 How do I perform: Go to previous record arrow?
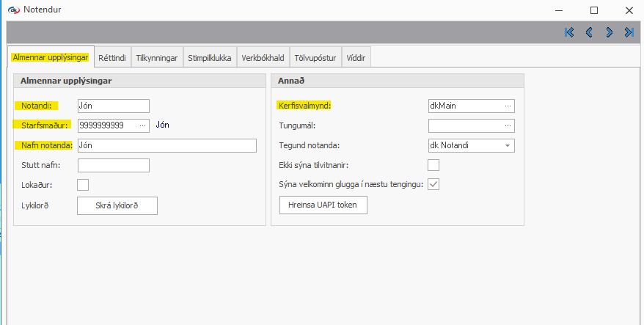[x=589, y=32]
